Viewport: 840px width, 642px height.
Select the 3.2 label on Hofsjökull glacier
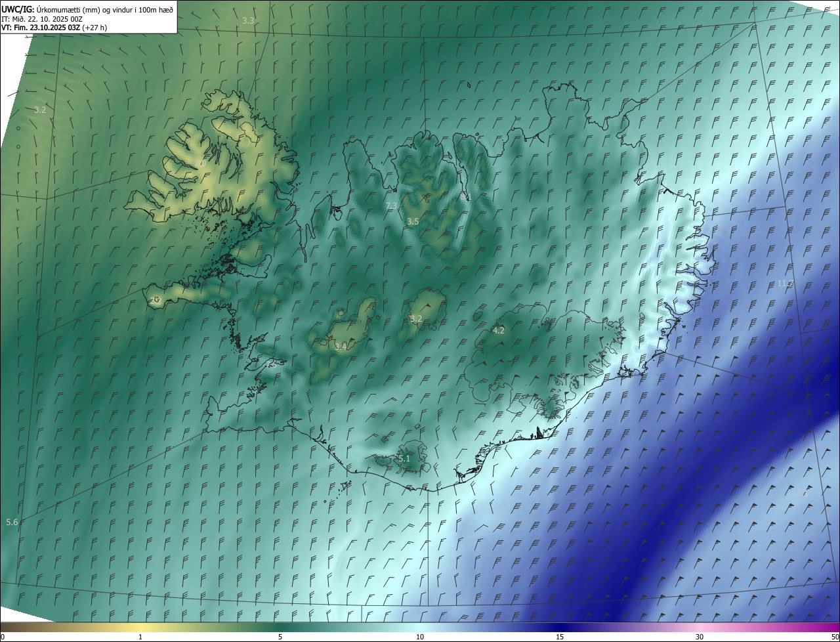[415, 318]
